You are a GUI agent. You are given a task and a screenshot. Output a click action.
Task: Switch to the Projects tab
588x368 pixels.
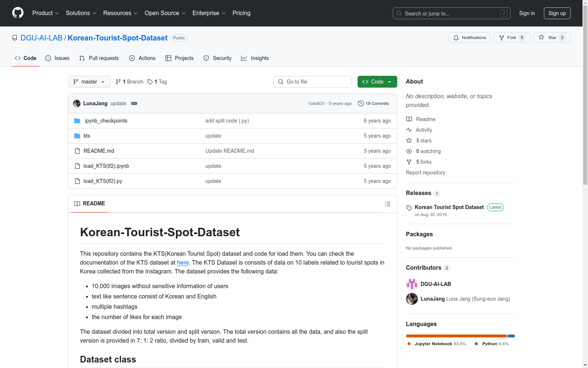pyautogui.click(x=180, y=58)
